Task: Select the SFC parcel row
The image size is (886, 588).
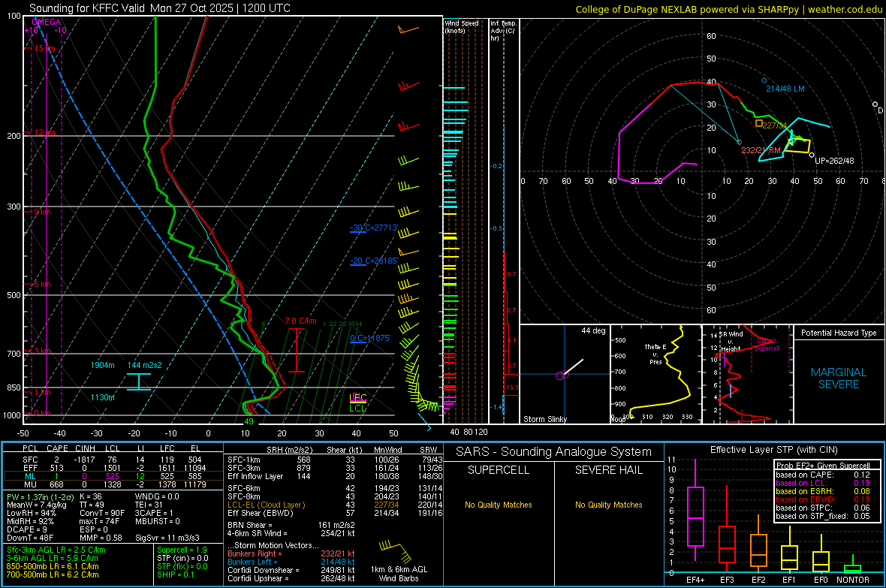Action: pos(113,460)
